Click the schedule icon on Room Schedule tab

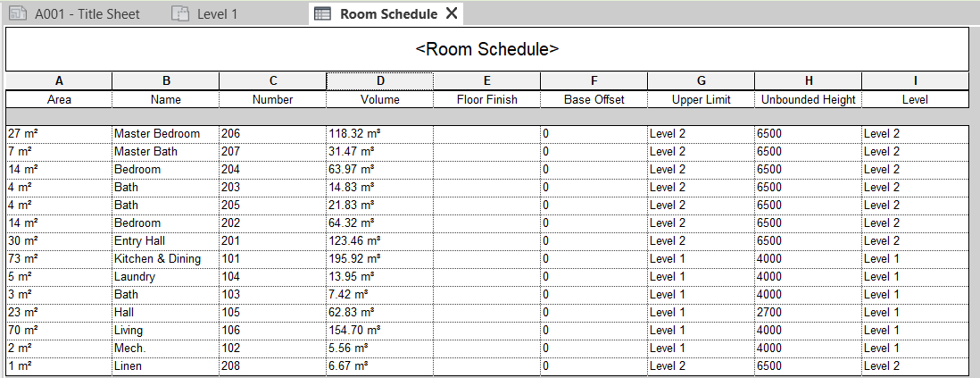click(323, 14)
